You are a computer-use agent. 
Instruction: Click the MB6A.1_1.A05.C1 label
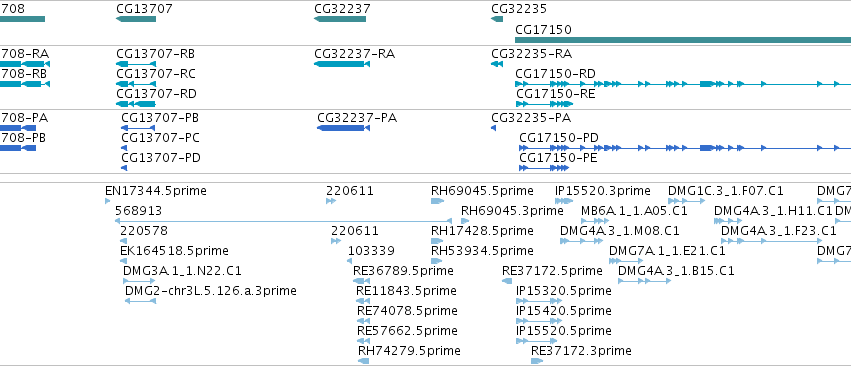click(x=634, y=211)
